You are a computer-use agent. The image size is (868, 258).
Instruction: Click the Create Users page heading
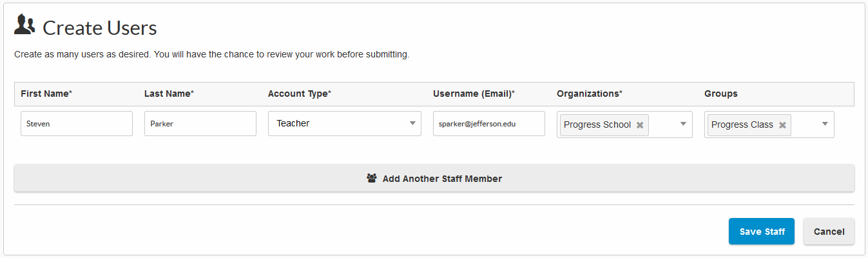(x=100, y=28)
